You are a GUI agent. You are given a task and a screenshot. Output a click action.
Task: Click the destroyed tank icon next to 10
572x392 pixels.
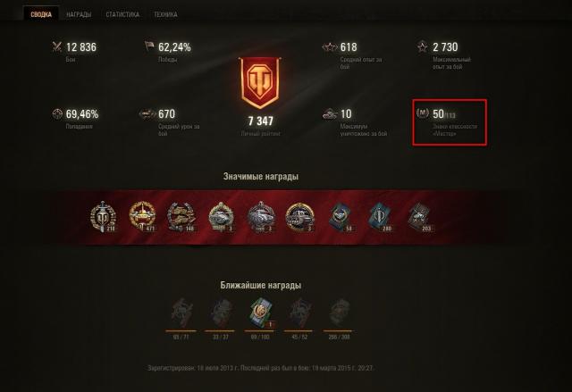330,114
